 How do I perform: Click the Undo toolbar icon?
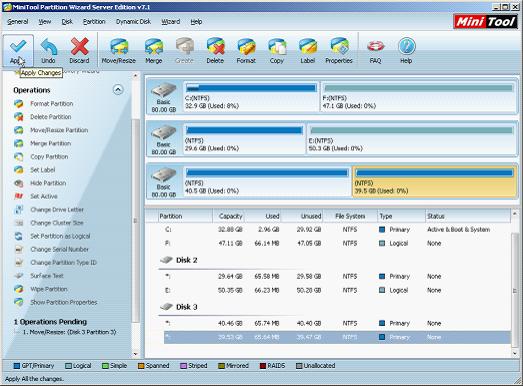48,51
